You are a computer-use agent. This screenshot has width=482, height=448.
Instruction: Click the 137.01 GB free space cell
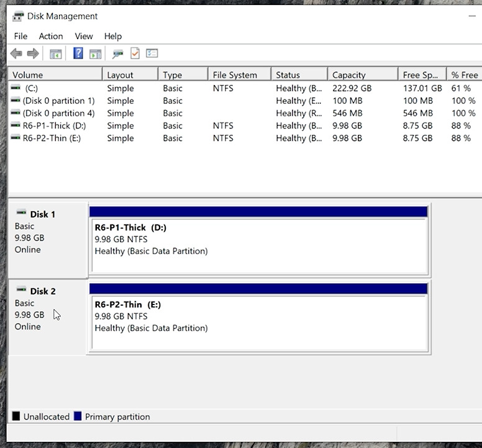pos(422,88)
